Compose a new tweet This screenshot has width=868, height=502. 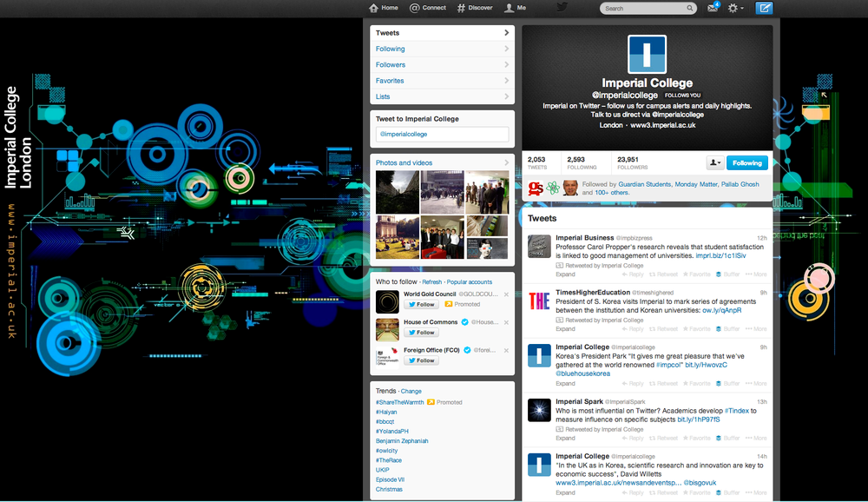coord(764,8)
